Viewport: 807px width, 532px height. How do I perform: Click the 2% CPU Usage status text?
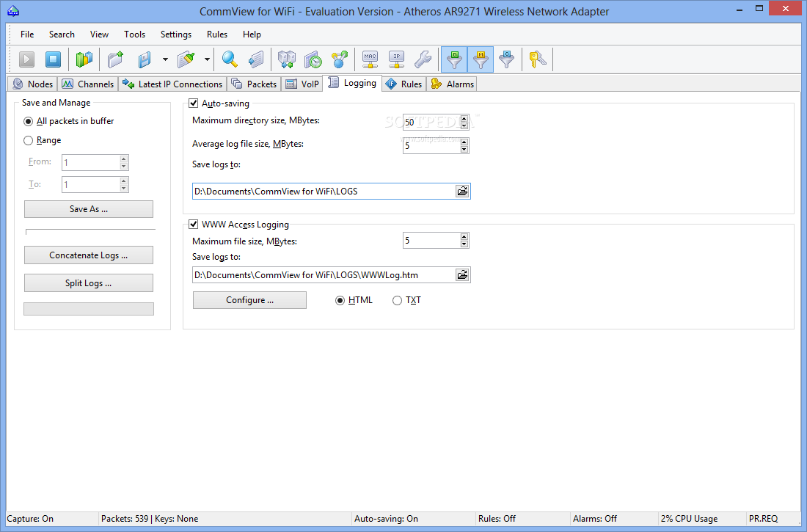[689, 519]
